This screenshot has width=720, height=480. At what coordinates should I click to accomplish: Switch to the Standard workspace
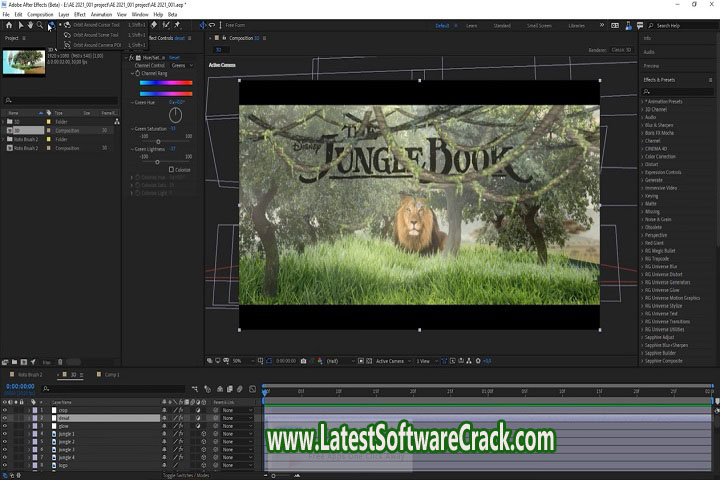[x=502, y=26]
